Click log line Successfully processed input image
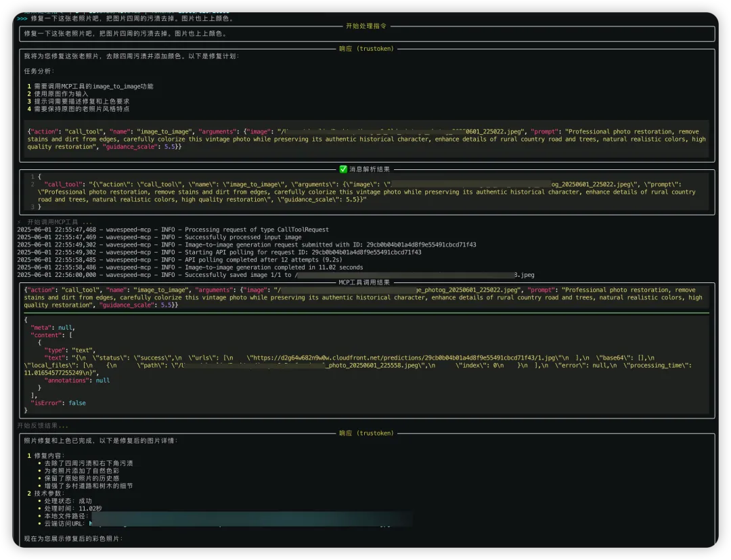Screen dimensions: 731x560 point(160,237)
